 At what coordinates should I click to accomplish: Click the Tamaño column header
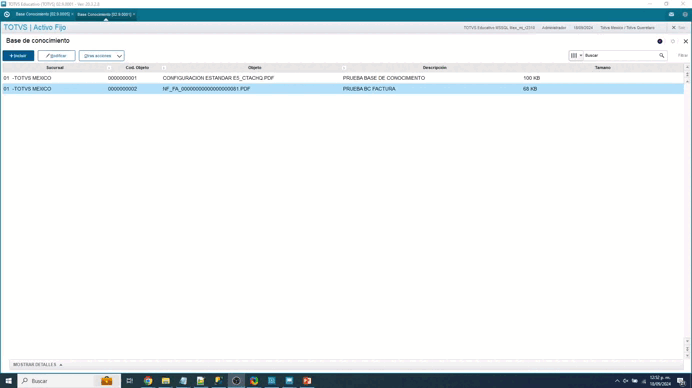602,68
